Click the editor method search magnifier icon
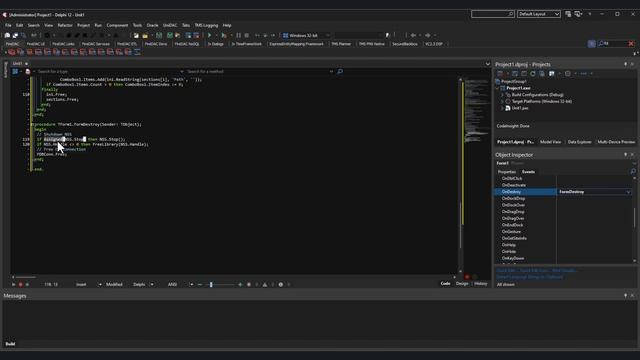 pos(340,71)
